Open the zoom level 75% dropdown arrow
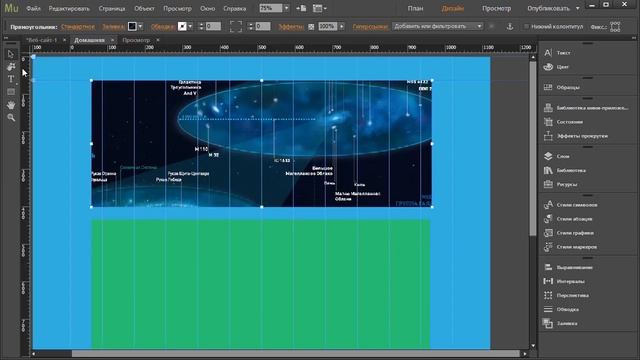The height and width of the screenshot is (360, 640). [x=286, y=8]
